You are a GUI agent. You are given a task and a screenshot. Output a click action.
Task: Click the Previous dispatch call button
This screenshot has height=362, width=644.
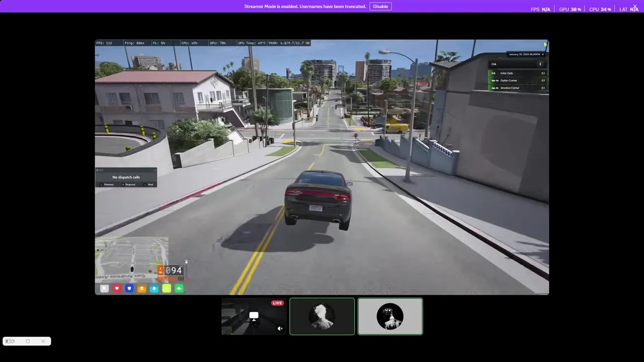(x=107, y=185)
